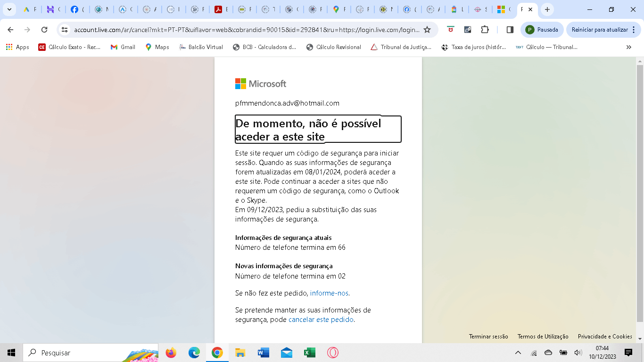Open the Maps bookmark
The image size is (644, 362).
point(157,47)
